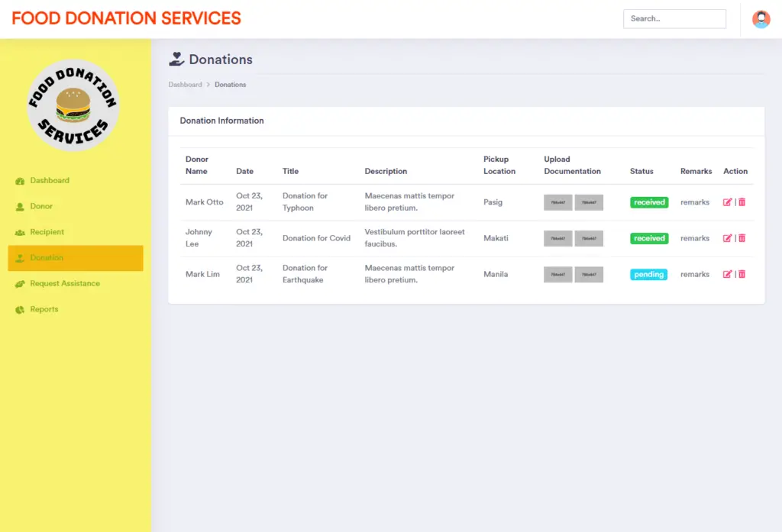
Task: Edit Mark Lim's pending donation entry
Action: [x=727, y=274]
